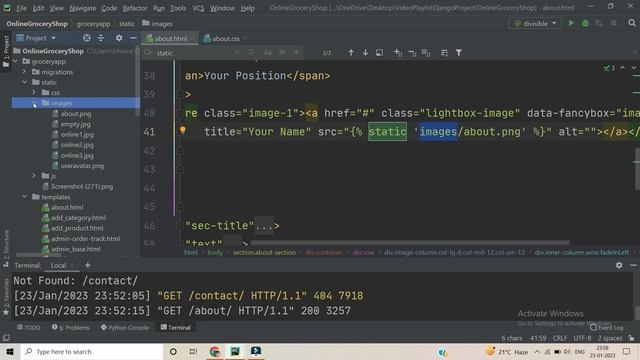640x360 pixels.
Task: Click the editor horizontal scrollbar
Action: click(410, 243)
